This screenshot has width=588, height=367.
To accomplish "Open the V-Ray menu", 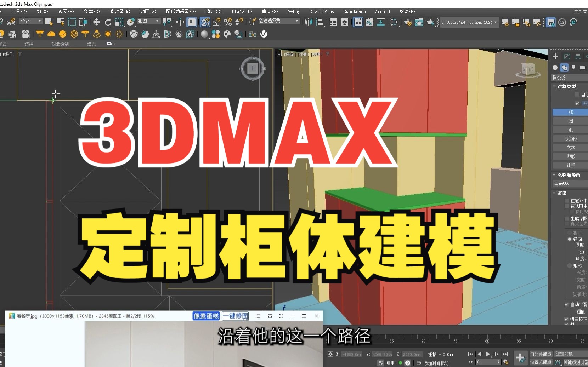I will [x=294, y=11].
